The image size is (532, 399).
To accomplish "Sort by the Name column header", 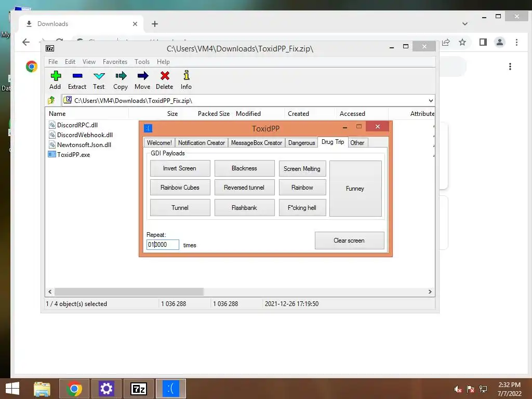I will click(x=57, y=114).
